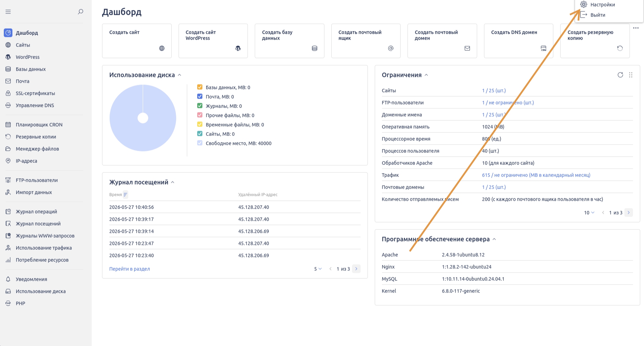The height and width of the screenshot is (346, 644).
Task: Collapse sidebar with hamburger menu icon
Action: (x=8, y=12)
